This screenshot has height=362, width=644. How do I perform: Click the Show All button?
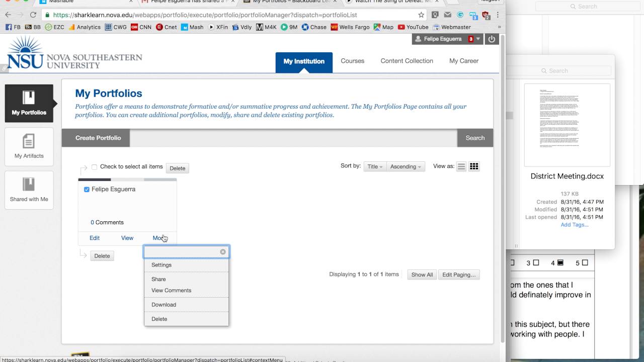point(422,275)
